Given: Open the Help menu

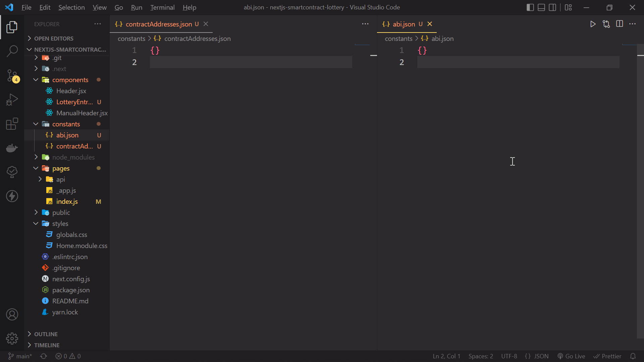Looking at the screenshot, I should (189, 7).
